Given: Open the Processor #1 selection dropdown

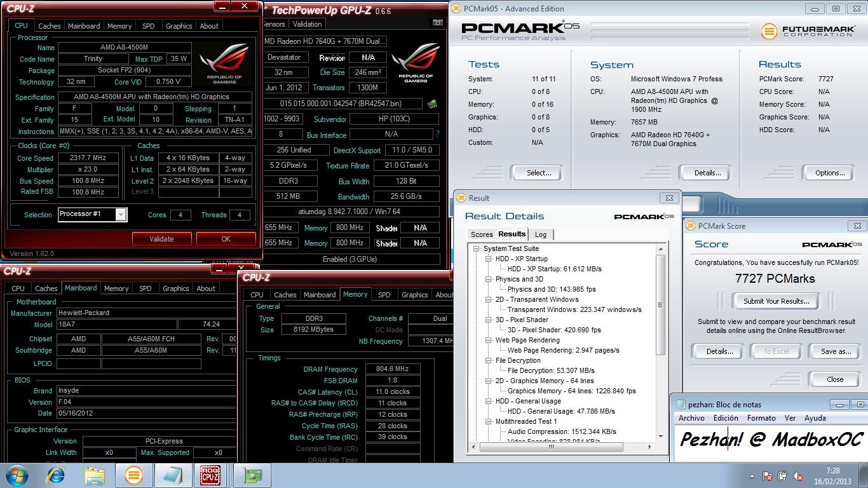Looking at the screenshot, I should pos(120,214).
